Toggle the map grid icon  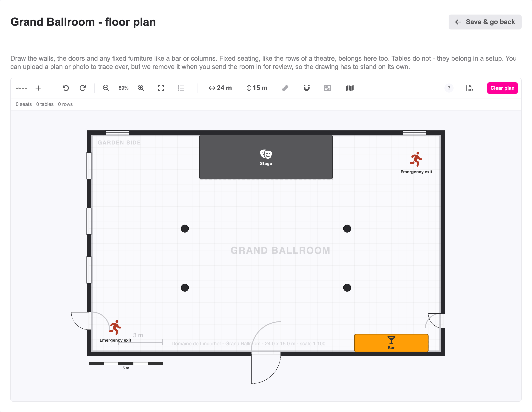pyautogui.click(x=350, y=88)
